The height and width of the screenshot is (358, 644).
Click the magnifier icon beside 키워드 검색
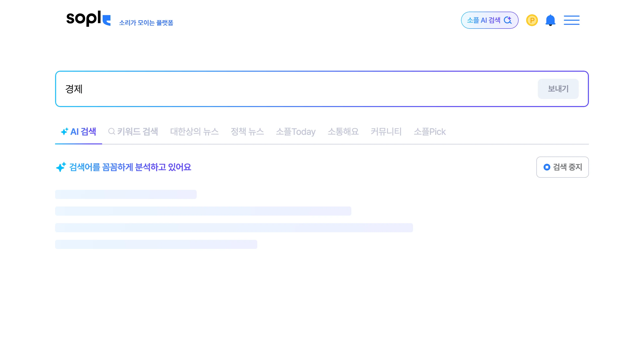tap(111, 131)
